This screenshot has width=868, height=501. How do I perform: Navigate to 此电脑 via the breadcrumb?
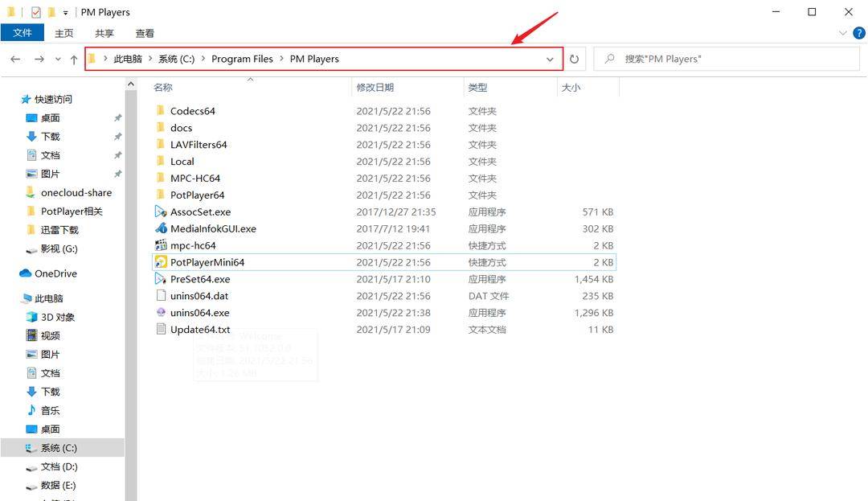point(127,58)
